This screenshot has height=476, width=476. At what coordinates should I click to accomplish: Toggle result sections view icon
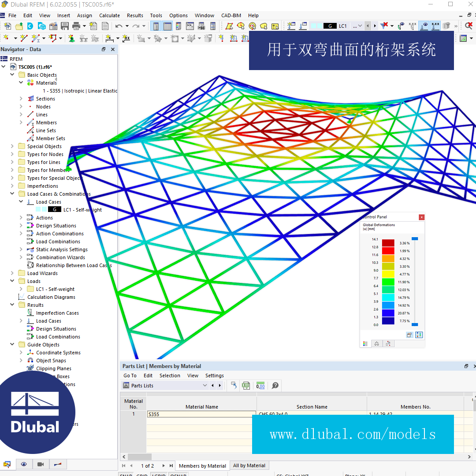446,26
